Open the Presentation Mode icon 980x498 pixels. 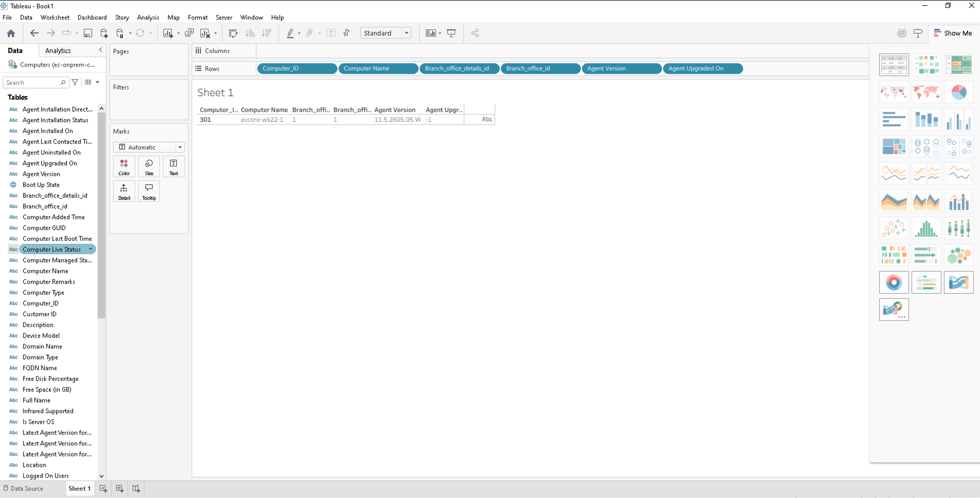pyautogui.click(x=451, y=33)
